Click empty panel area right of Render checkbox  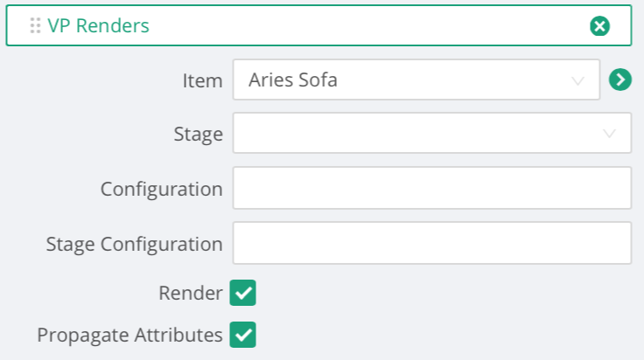coord(444,293)
